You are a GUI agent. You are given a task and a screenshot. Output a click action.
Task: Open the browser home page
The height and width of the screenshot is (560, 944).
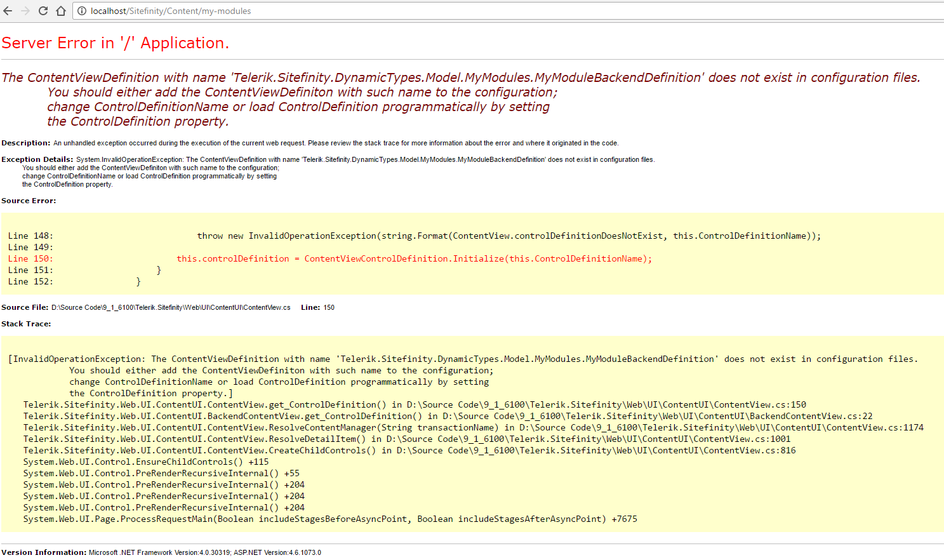coord(61,11)
